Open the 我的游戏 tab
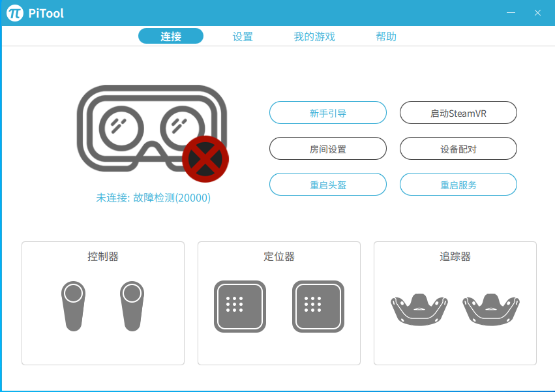This screenshot has width=555, height=392. 314,37
